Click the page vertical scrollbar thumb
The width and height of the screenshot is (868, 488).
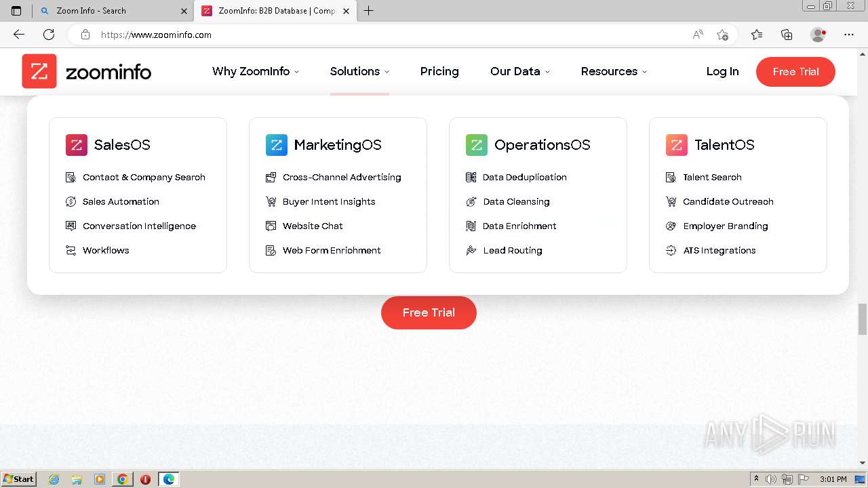[863, 319]
